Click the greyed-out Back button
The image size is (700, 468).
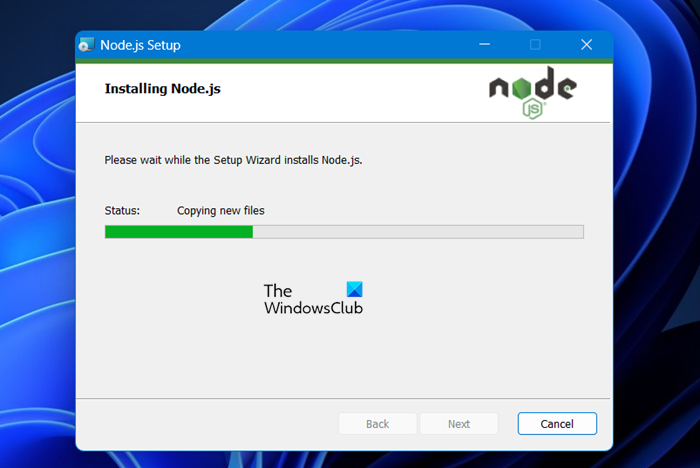378,423
